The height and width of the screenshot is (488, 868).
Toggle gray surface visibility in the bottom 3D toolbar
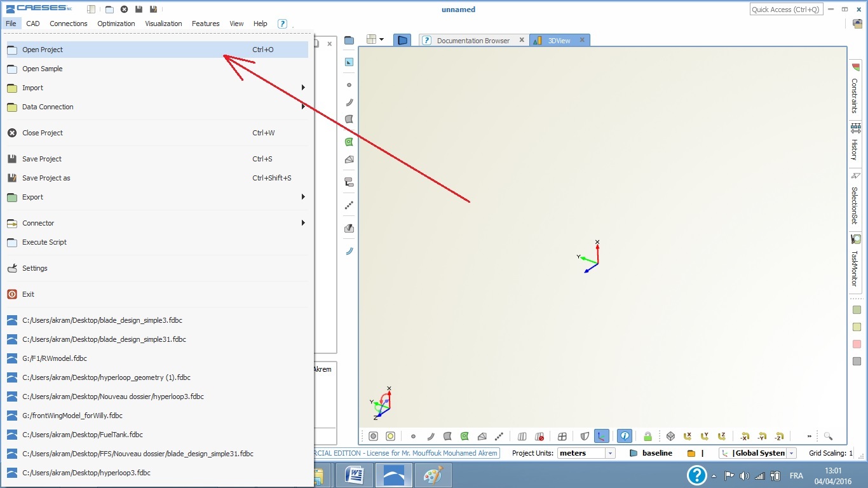point(447,437)
